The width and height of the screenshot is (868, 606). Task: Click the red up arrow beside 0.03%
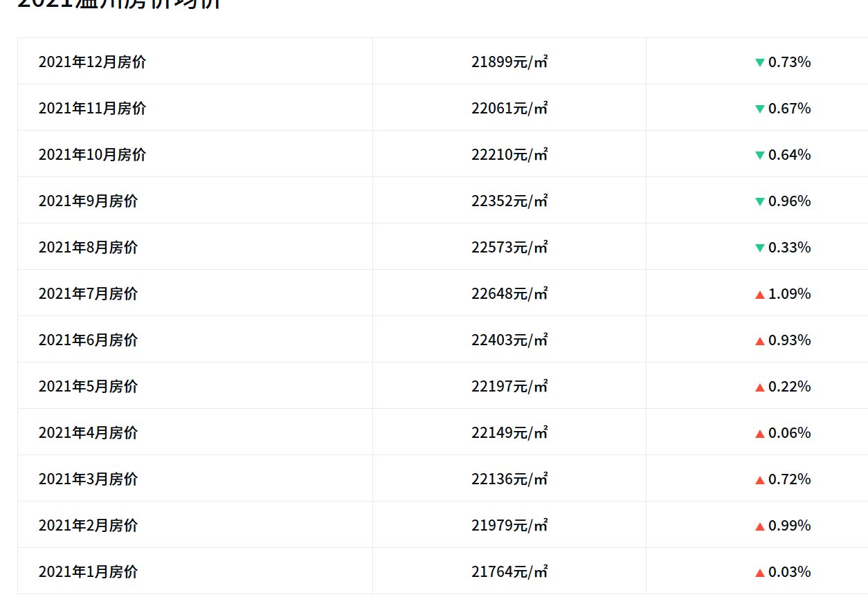[760, 573]
